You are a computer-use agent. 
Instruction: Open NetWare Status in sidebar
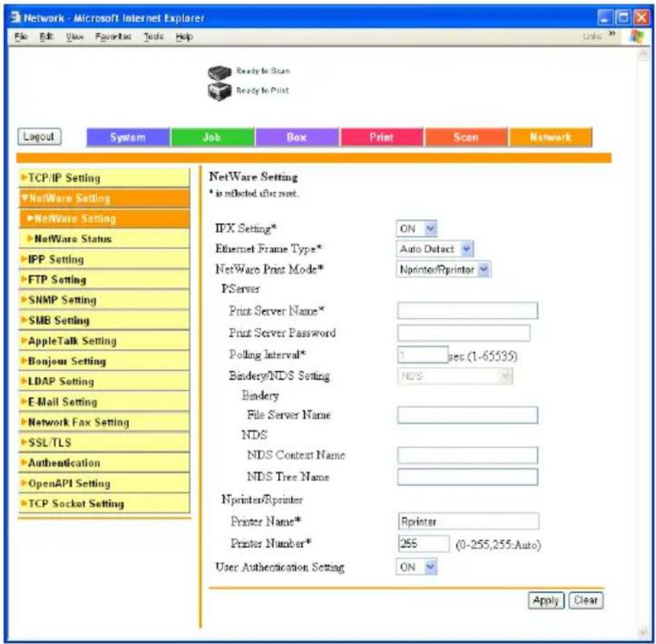(x=104, y=238)
